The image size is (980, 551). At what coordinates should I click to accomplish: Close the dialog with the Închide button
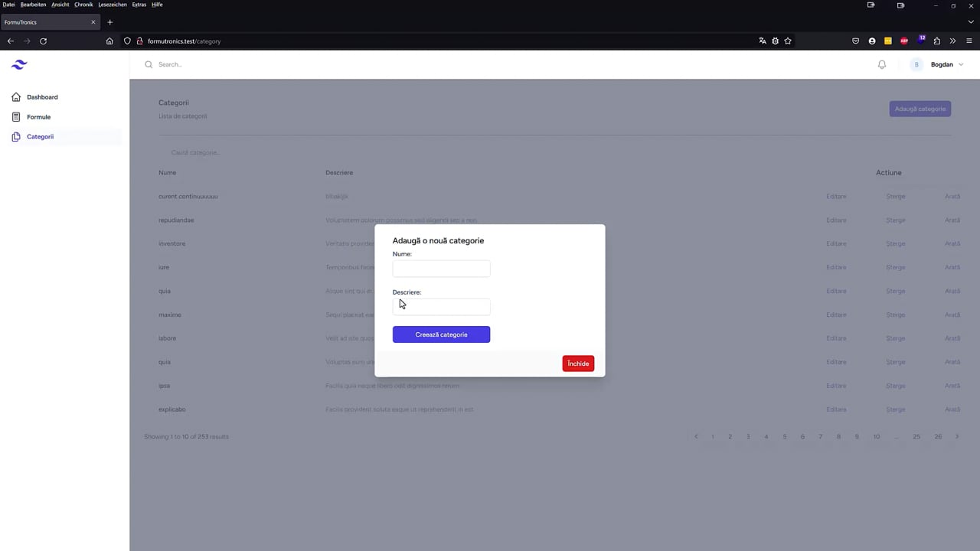click(x=578, y=364)
